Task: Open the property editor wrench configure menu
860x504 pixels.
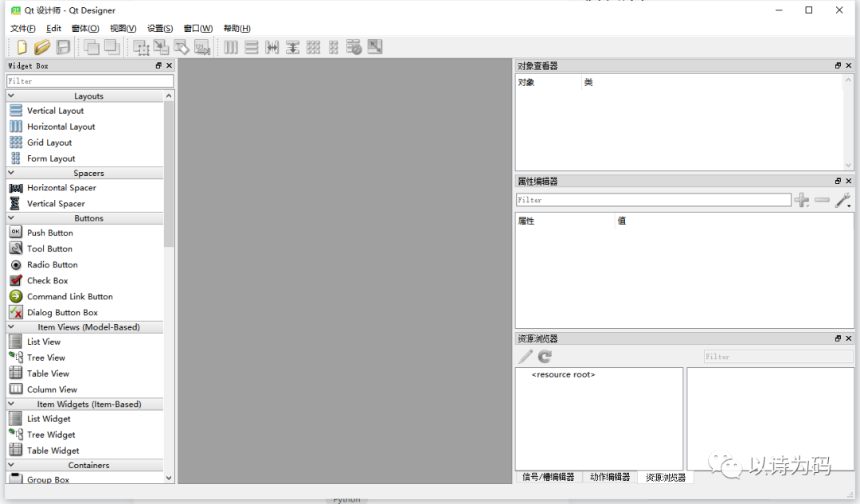Action: tap(843, 200)
